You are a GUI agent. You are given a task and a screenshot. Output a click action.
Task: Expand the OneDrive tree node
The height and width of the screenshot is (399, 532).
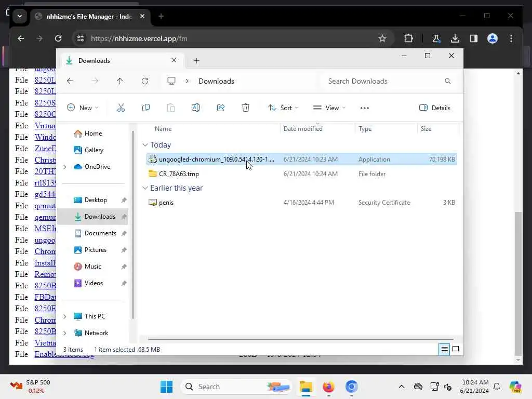65,167
